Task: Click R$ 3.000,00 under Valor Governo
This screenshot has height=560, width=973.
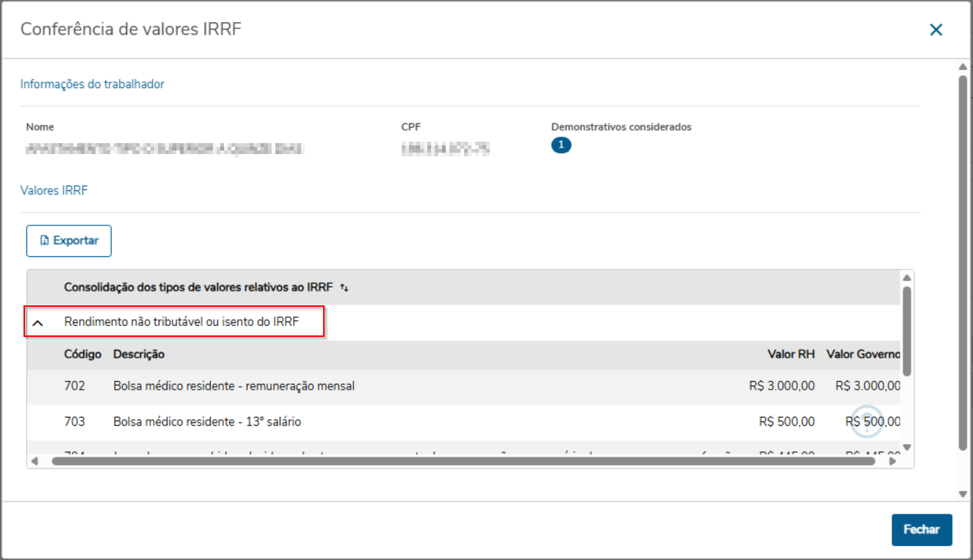Action: click(x=868, y=386)
